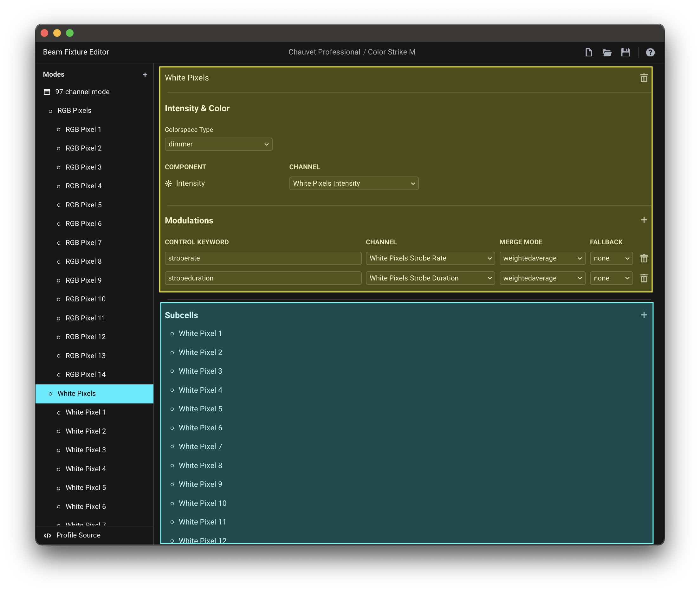The height and width of the screenshot is (592, 700).
Task: Delete the stroberate modulation row
Action: (x=644, y=258)
